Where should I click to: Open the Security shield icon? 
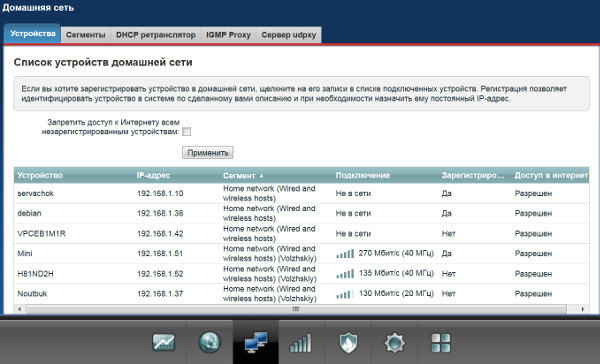[348, 342]
